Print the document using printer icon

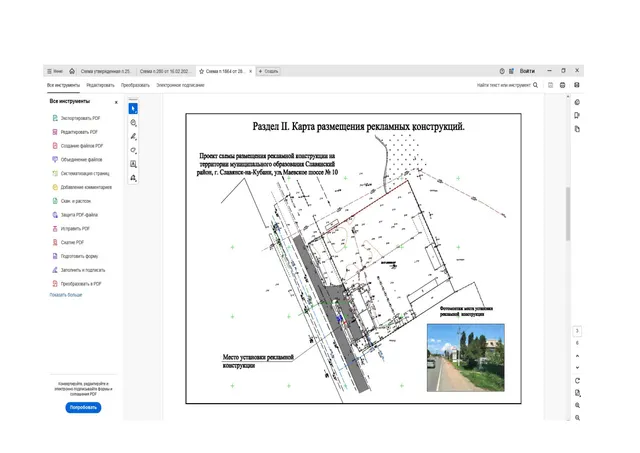click(562, 85)
